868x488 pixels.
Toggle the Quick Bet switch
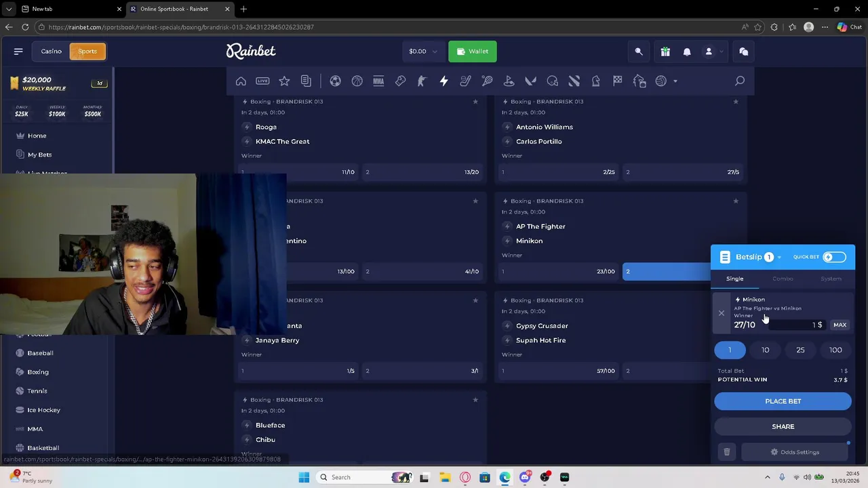pyautogui.click(x=834, y=258)
